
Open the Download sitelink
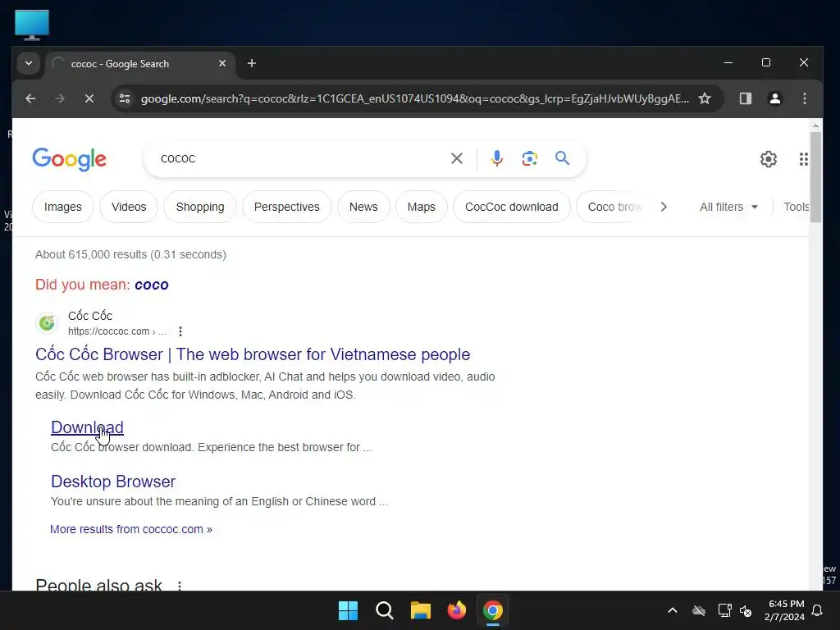[87, 427]
